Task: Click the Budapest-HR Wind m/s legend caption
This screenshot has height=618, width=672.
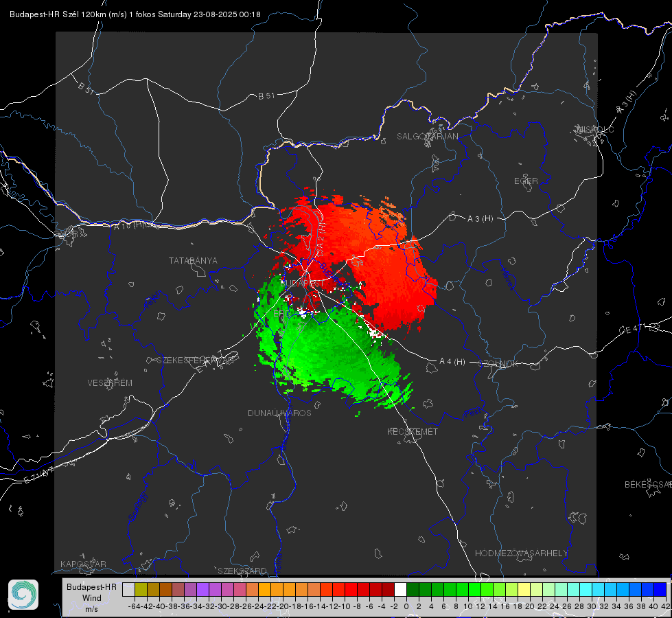Action: (92, 598)
